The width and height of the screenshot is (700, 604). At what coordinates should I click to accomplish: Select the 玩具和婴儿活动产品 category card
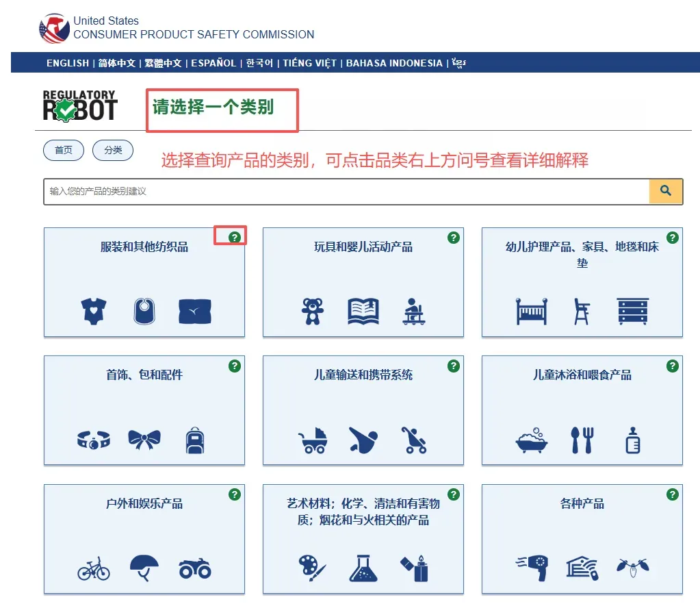click(x=363, y=282)
